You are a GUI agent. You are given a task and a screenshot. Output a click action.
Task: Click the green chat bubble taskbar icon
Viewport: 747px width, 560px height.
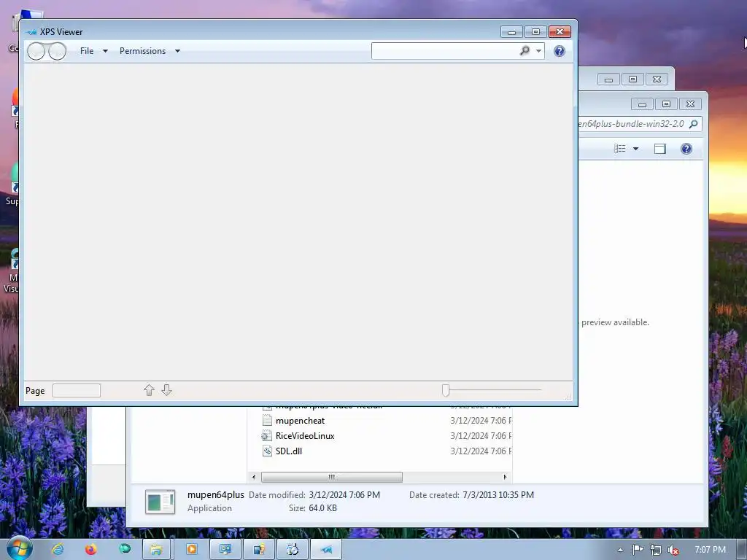point(125,549)
